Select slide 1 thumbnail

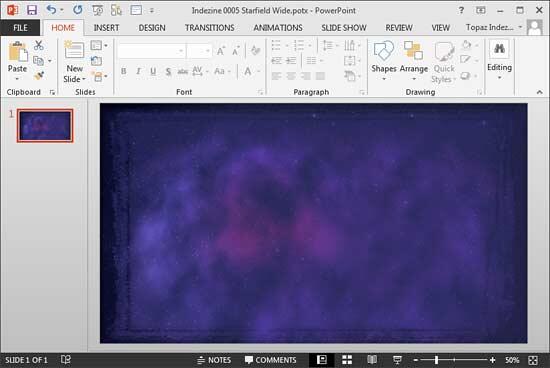pos(45,125)
